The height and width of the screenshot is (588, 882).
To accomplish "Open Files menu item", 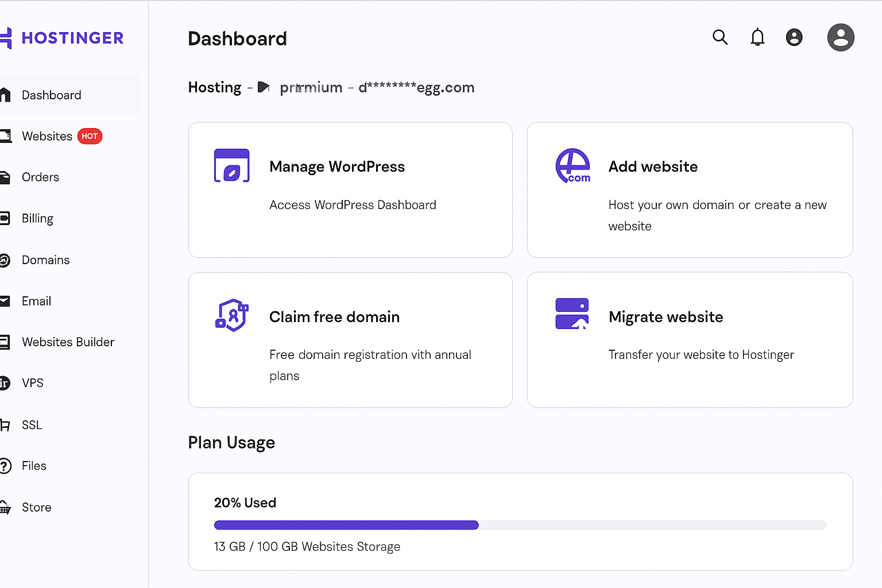I will coord(34,466).
